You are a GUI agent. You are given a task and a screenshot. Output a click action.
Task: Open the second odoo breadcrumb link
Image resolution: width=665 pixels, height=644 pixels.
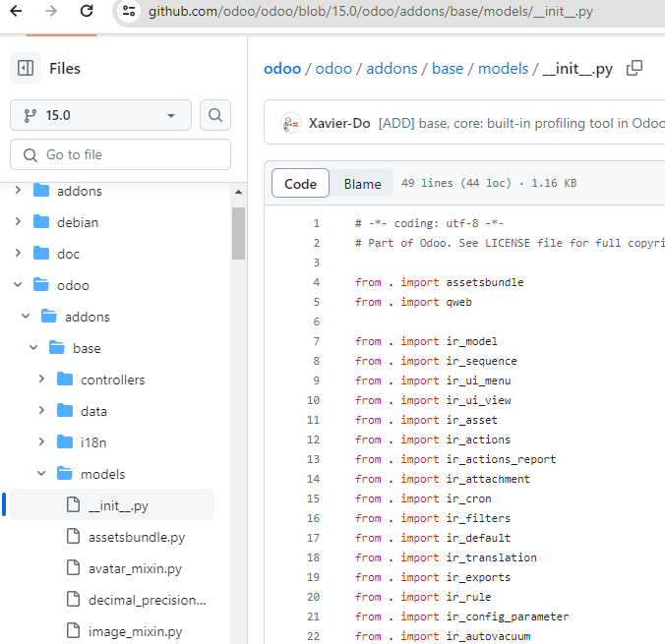pyautogui.click(x=333, y=69)
